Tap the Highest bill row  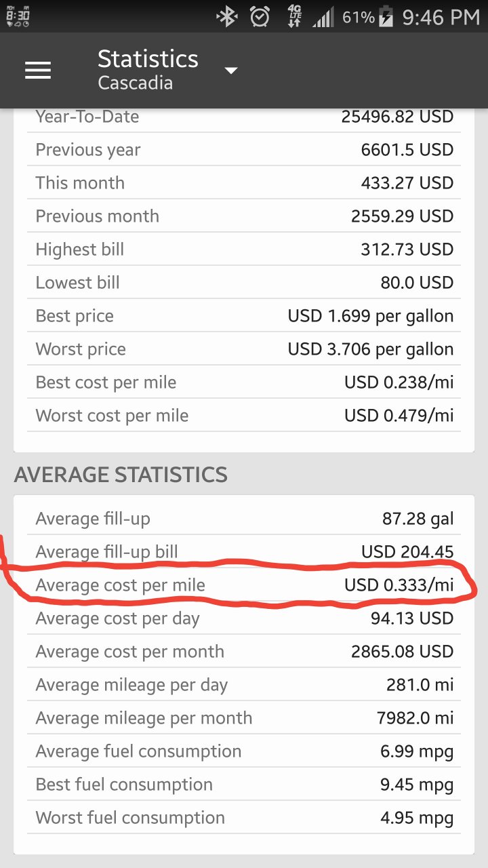(x=244, y=250)
